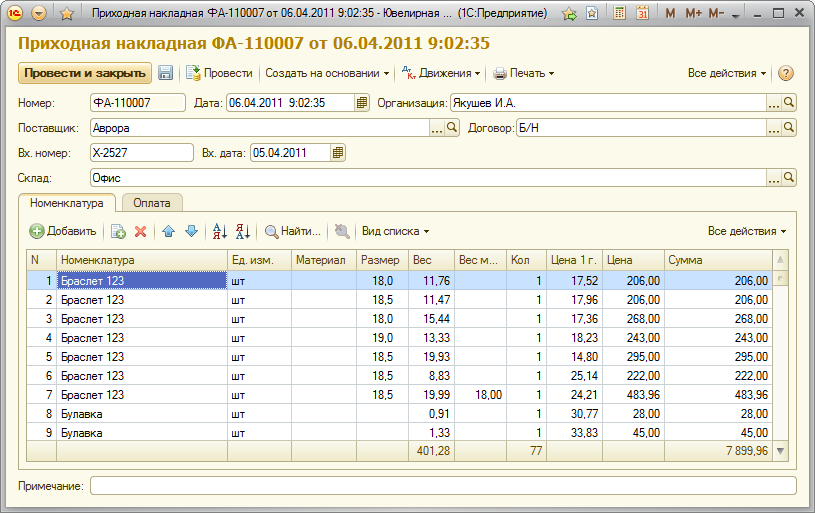
Task: Click the M+ memory add button
Action: [x=693, y=14]
